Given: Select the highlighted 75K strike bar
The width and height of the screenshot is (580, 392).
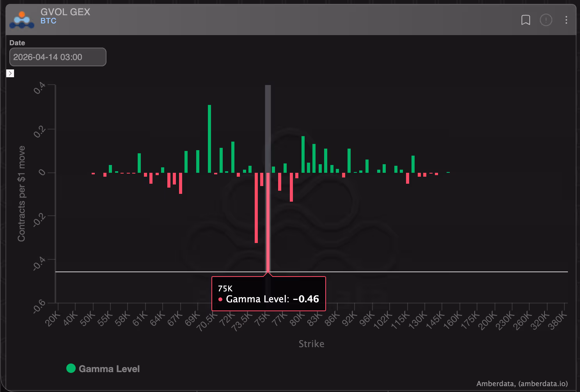Looking at the screenshot, I should 268,222.
